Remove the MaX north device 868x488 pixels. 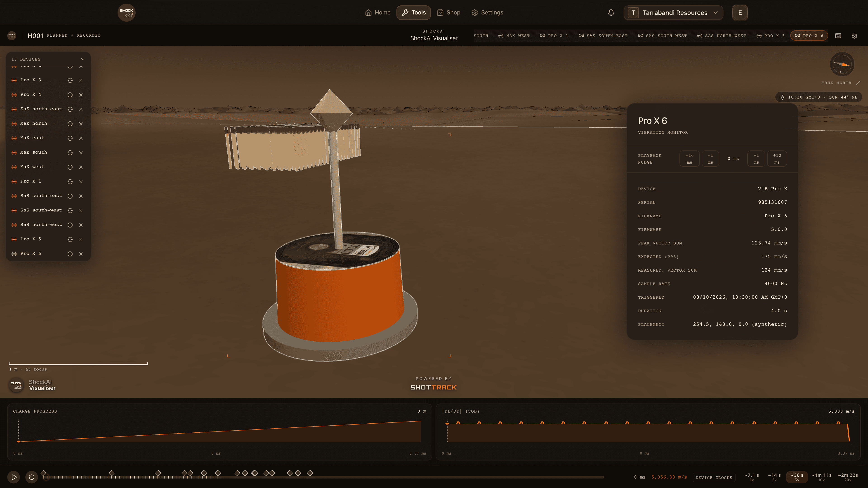81,124
